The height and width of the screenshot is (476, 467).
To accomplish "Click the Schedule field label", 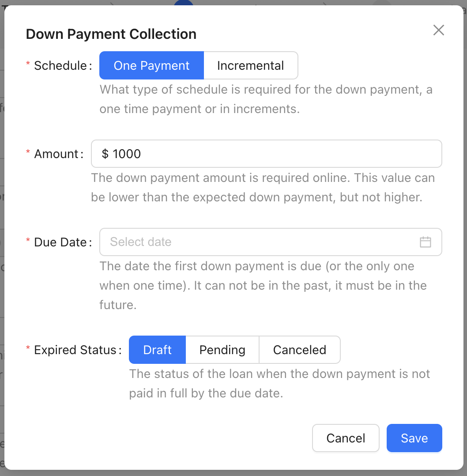I will point(60,65).
